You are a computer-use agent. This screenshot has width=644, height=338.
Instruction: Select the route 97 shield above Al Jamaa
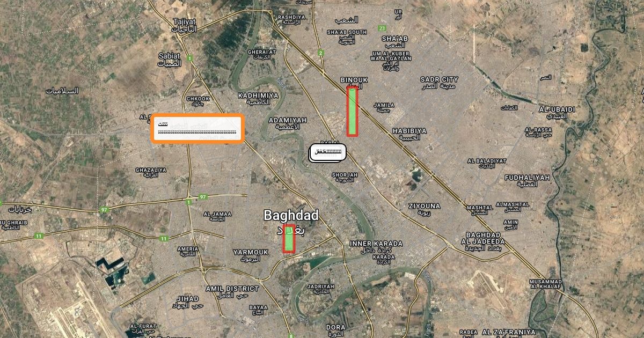(x=203, y=197)
